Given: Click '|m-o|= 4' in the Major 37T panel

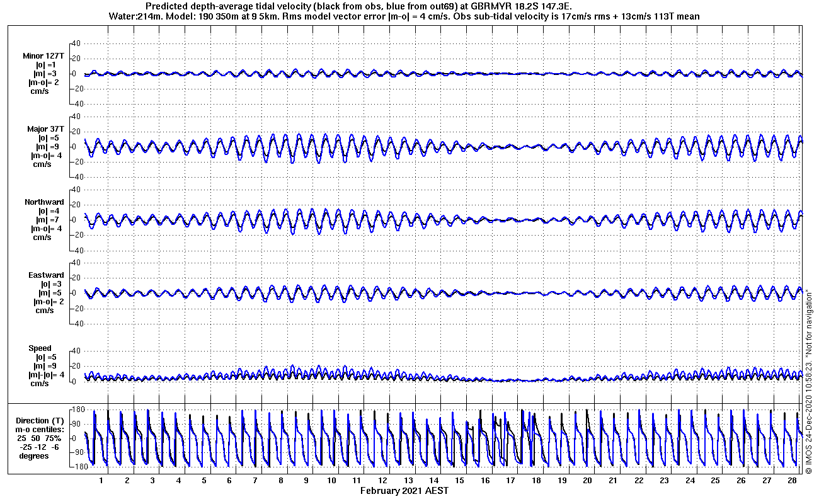Looking at the screenshot, I should [46, 156].
